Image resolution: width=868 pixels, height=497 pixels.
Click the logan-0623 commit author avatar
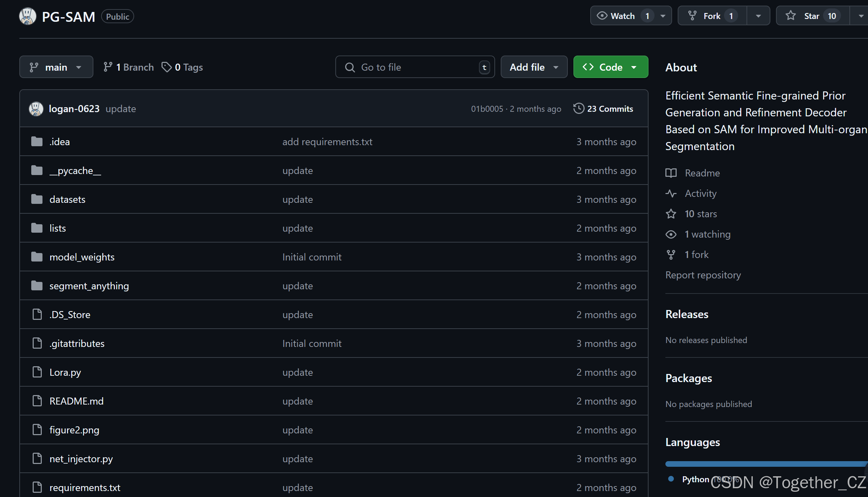(36, 109)
